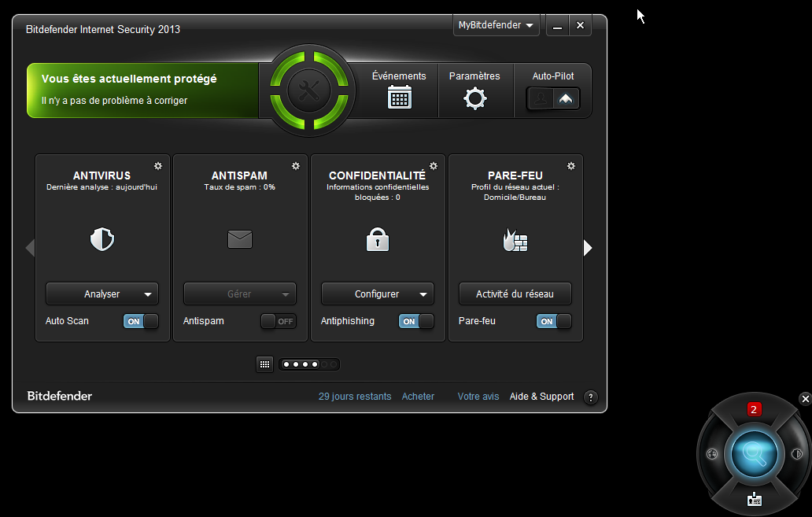Expand the Analyser dropdown arrow
The width and height of the screenshot is (812, 517).
tap(148, 294)
